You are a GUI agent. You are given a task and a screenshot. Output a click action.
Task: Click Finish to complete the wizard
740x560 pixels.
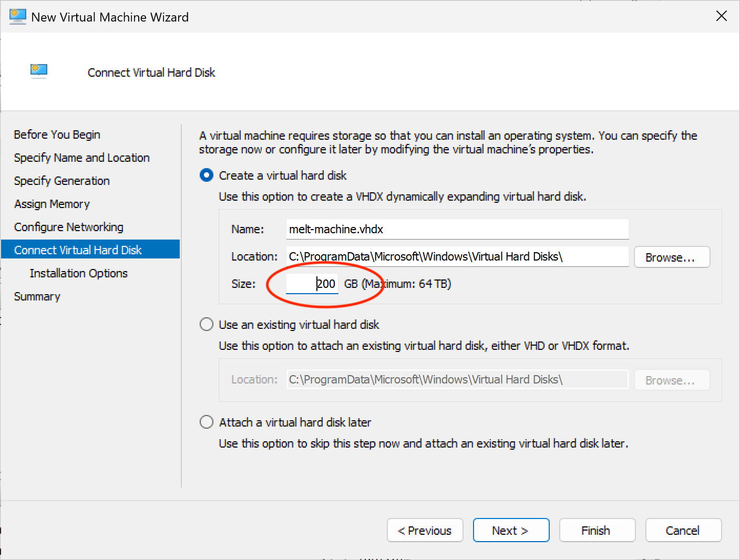coord(597,531)
